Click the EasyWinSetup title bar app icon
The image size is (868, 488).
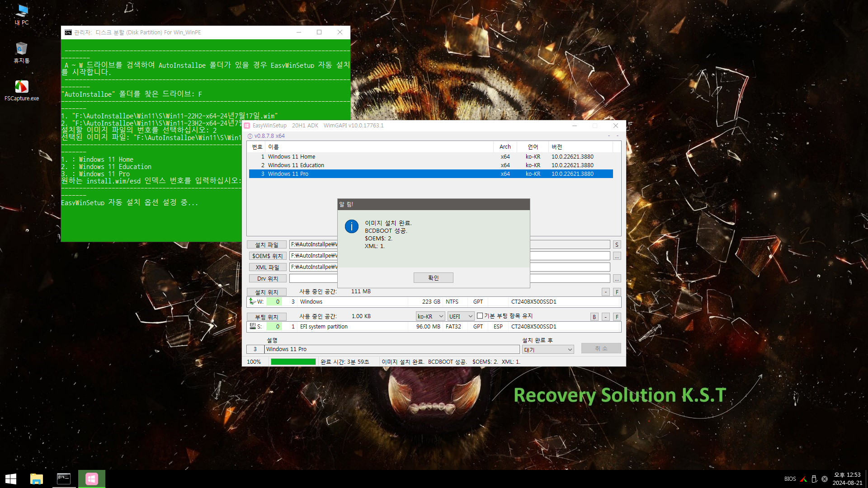pos(247,126)
